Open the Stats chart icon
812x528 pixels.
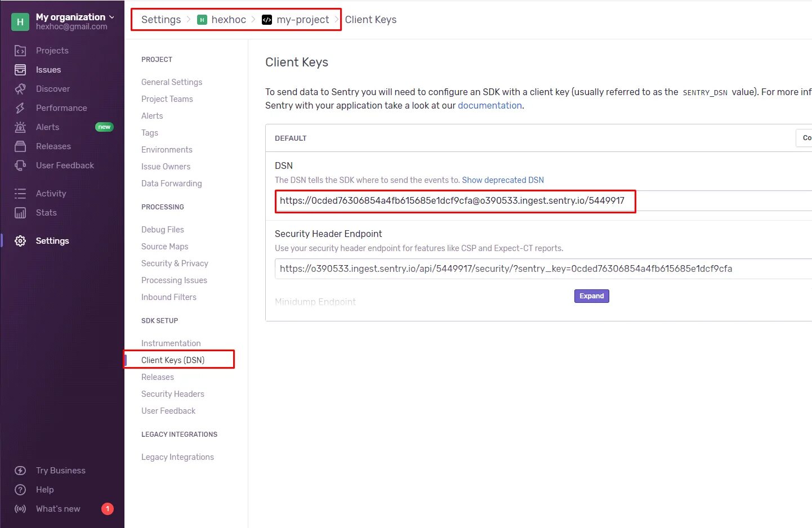pos(20,213)
